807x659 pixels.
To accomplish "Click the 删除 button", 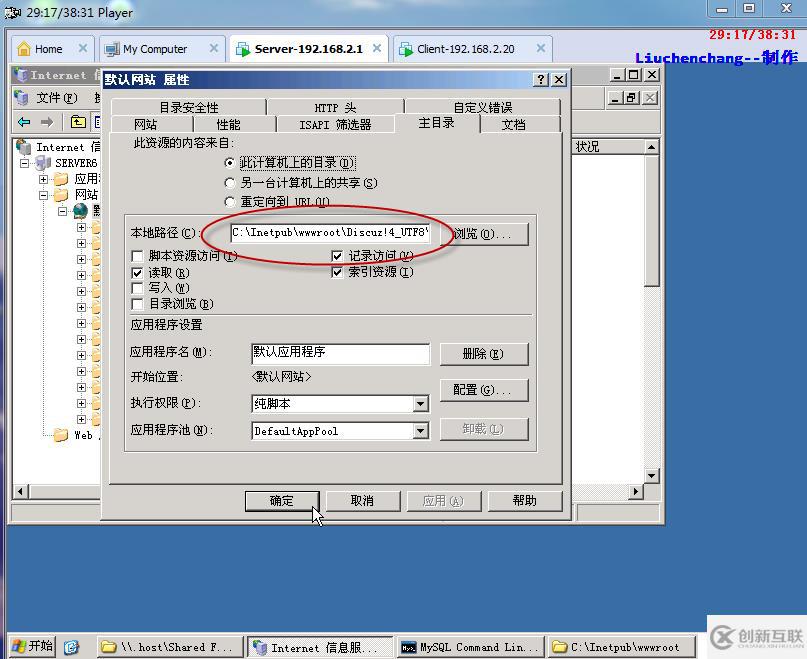I will (x=484, y=354).
